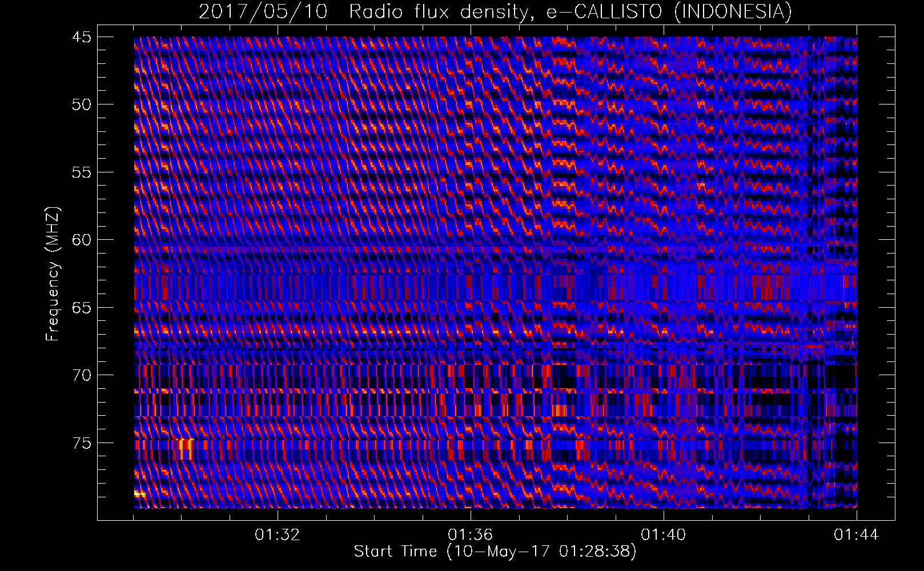Click the 01:40 time tick label
The height and width of the screenshot is (571, 924).
pos(664,535)
